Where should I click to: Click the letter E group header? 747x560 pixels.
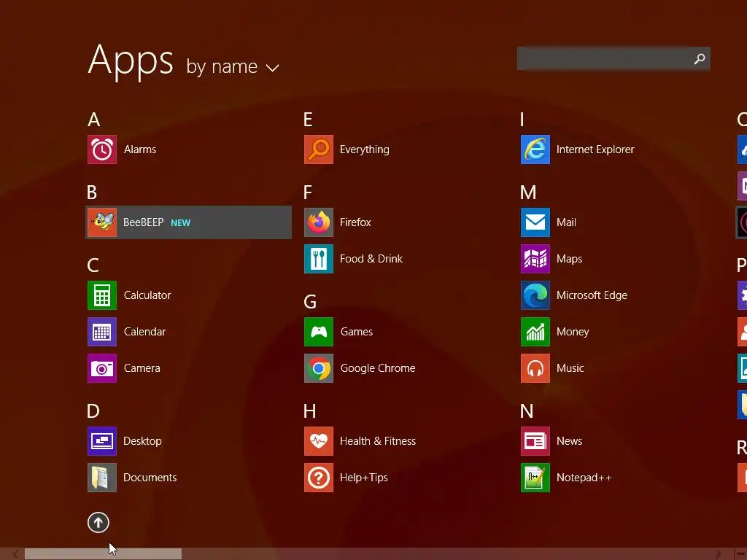[309, 120]
